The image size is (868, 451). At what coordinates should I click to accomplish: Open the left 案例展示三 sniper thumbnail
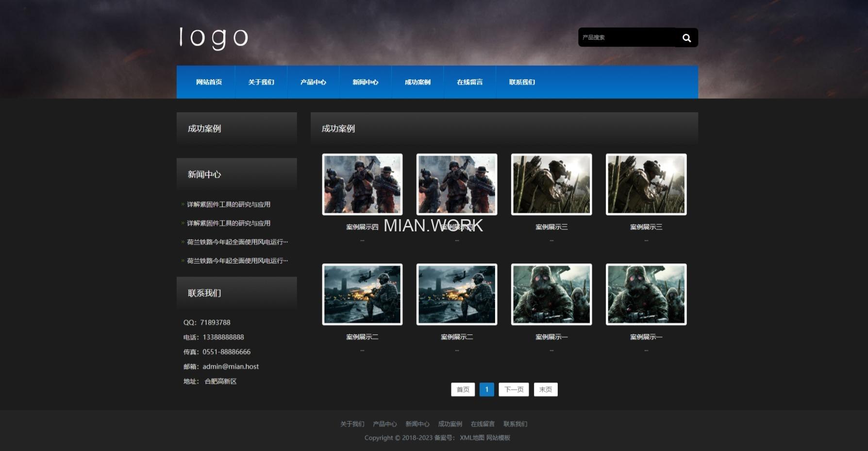(551, 184)
